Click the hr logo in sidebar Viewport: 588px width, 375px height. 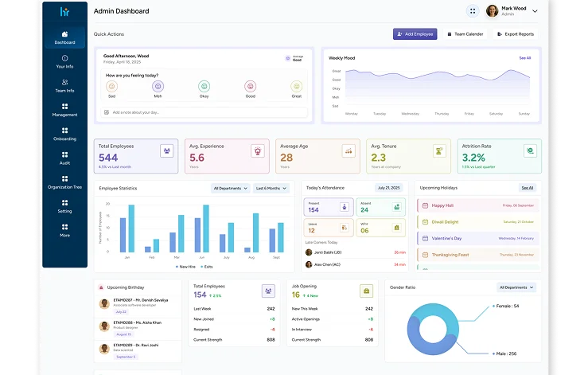64,12
